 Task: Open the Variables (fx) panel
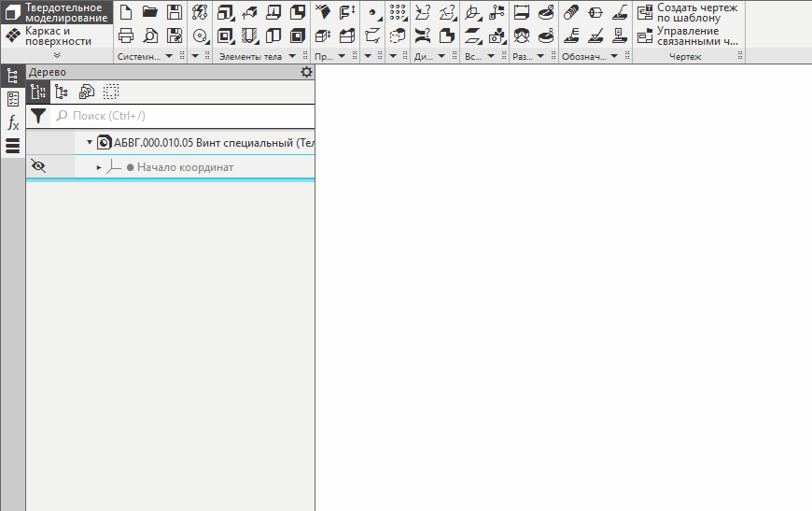pos(13,122)
